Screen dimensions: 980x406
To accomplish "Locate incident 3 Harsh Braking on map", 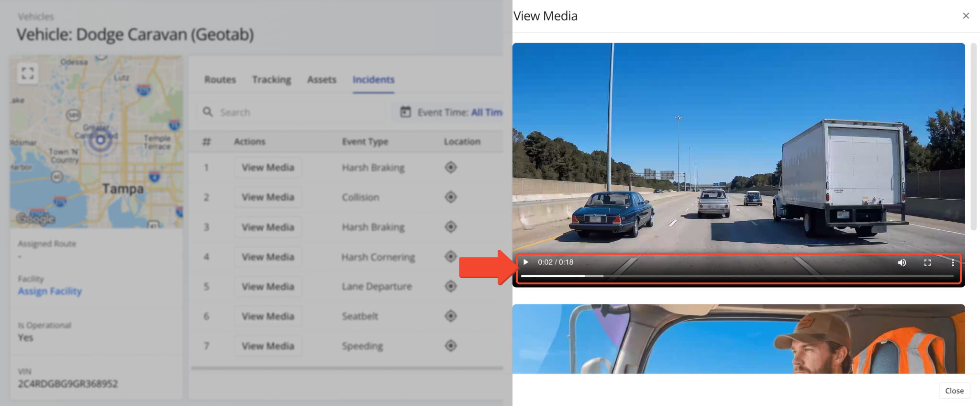I will [x=451, y=227].
